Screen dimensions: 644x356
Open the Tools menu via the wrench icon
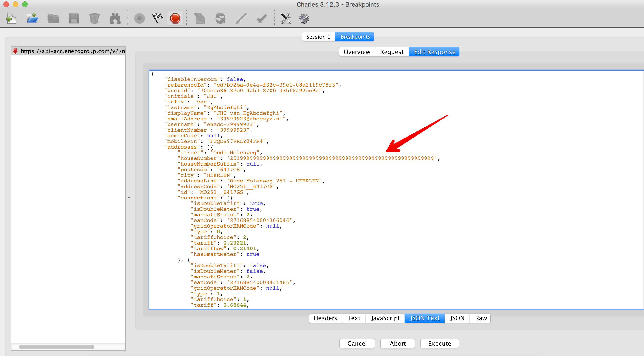(x=286, y=18)
